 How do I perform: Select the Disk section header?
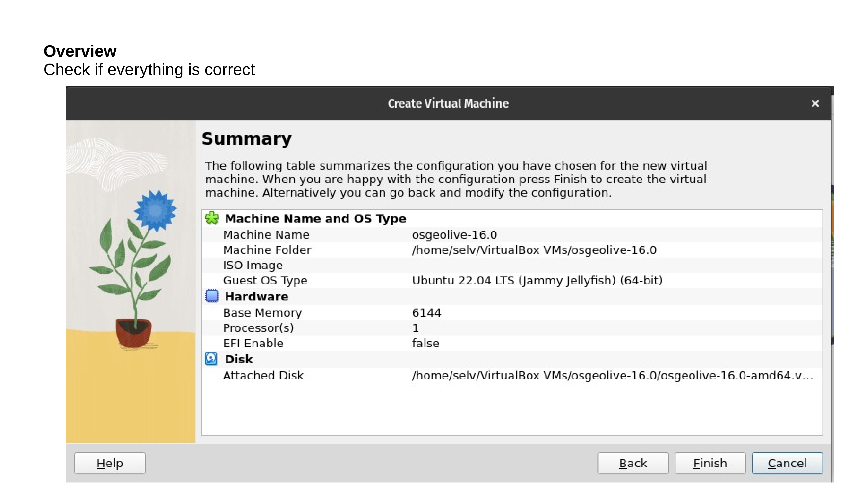pyautogui.click(x=239, y=359)
